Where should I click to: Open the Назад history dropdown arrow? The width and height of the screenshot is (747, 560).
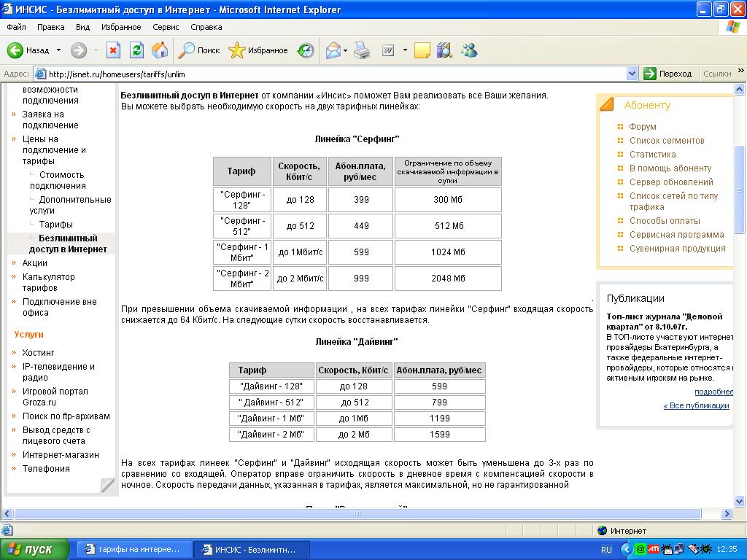[x=58, y=50]
